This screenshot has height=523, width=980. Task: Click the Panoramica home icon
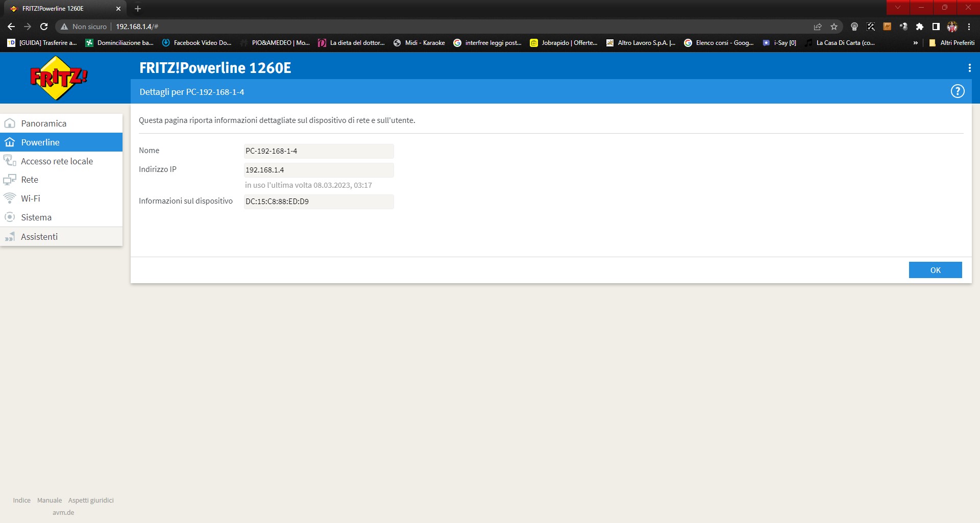10,123
